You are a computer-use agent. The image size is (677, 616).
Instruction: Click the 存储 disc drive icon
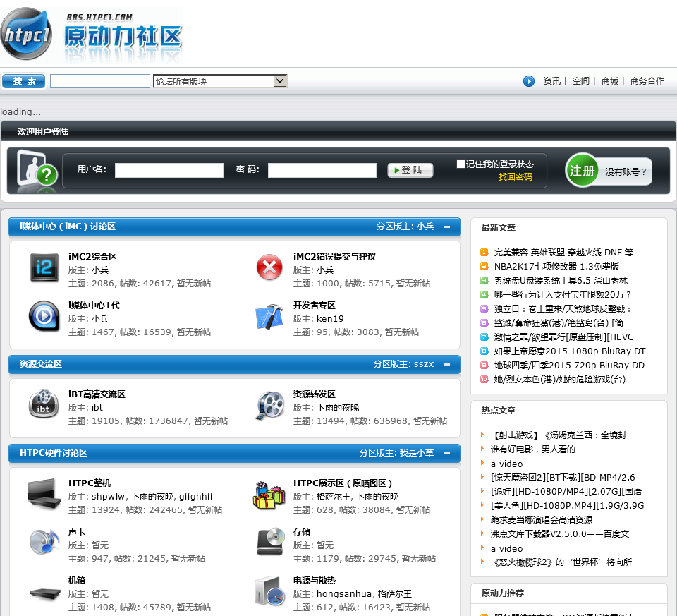tap(271, 542)
